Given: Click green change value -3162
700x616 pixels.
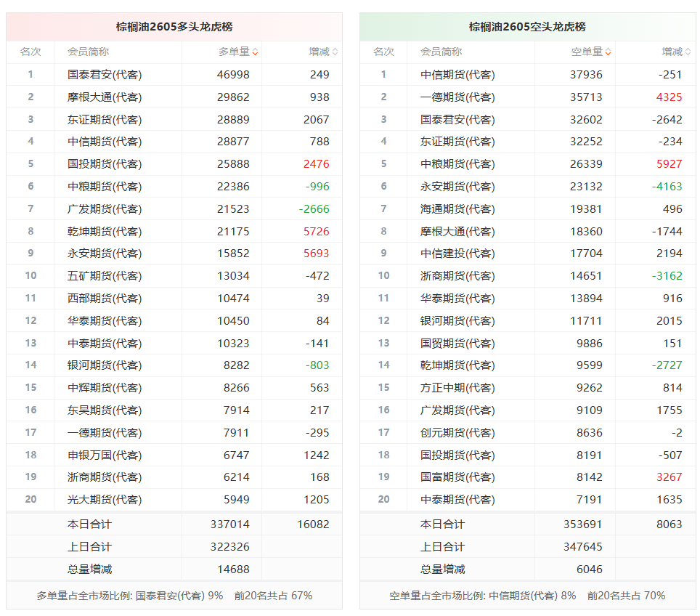Looking at the screenshot, I should point(667,276).
